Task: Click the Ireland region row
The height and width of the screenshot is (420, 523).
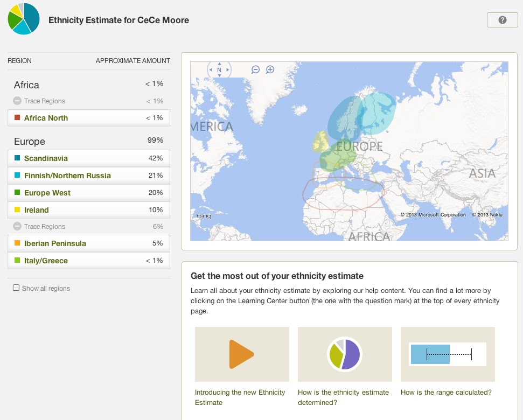Action: (x=89, y=209)
